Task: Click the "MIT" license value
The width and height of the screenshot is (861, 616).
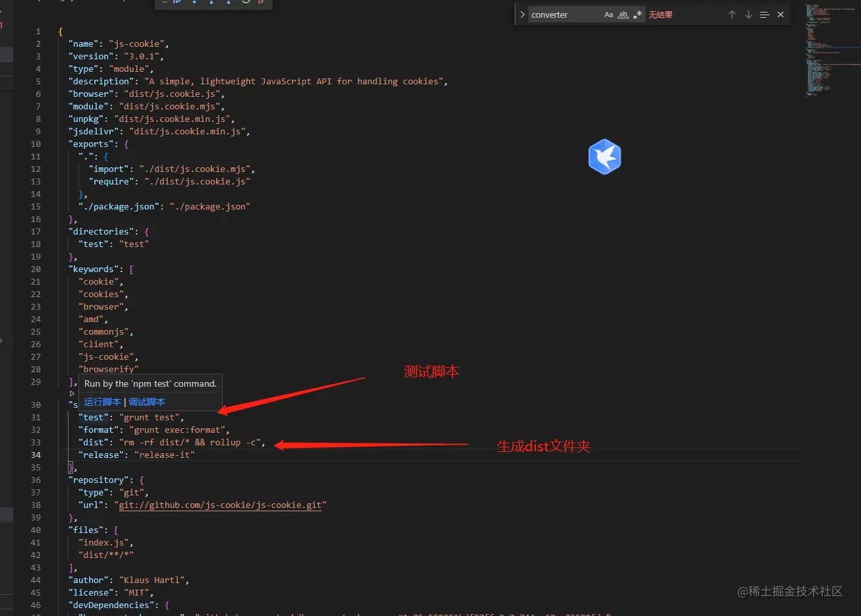Action: tap(136, 593)
